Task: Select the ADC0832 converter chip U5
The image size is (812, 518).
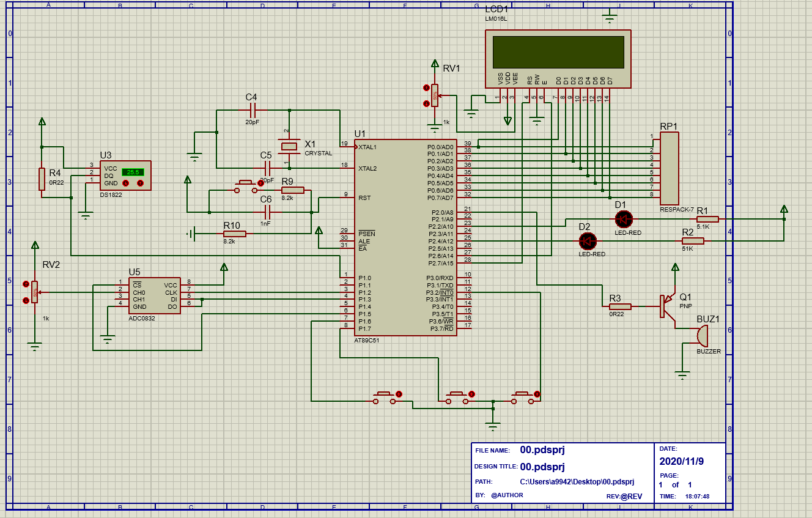Action: [154, 295]
